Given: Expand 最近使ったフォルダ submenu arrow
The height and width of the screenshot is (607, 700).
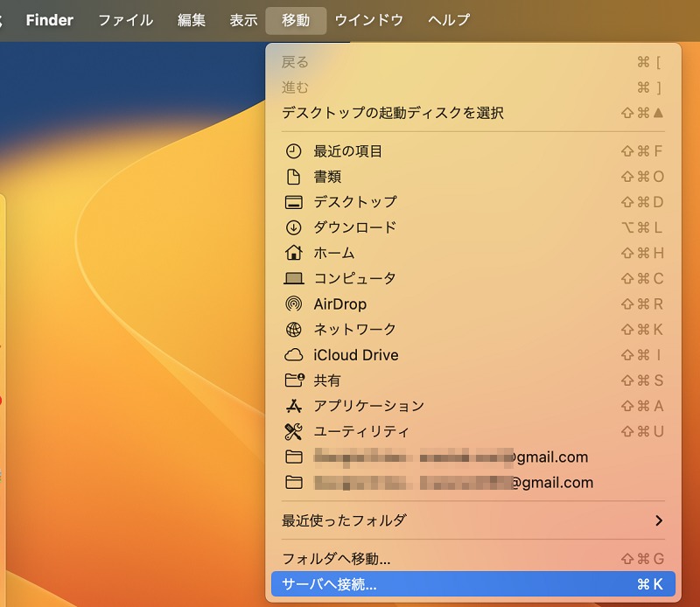Looking at the screenshot, I should pyautogui.click(x=659, y=520).
